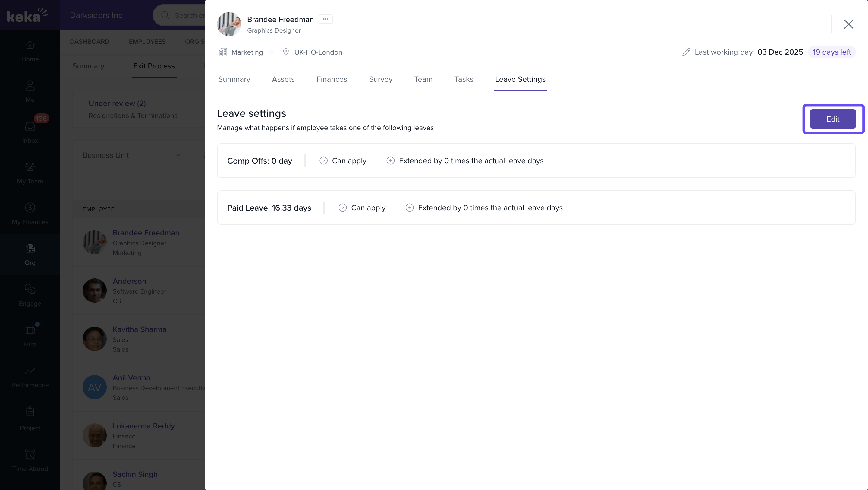Switch to the Assets tab
Viewport: 868px width, 490px height.
pos(283,79)
